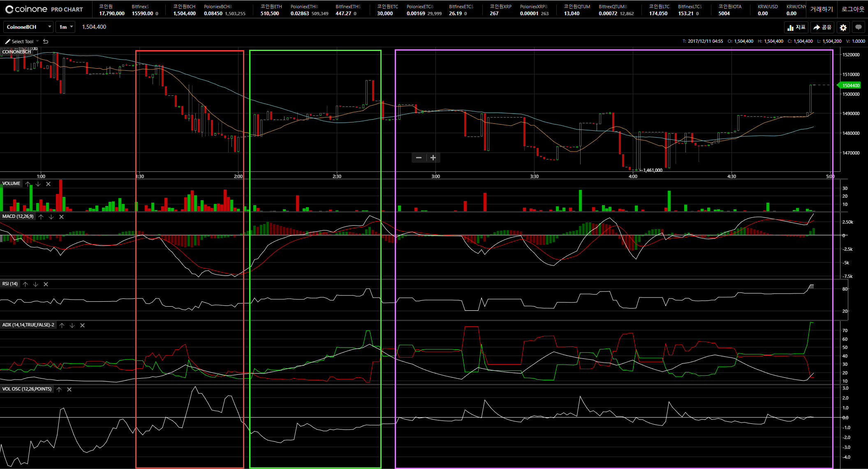Select the PoloniexETC ticker

point(424,10)
